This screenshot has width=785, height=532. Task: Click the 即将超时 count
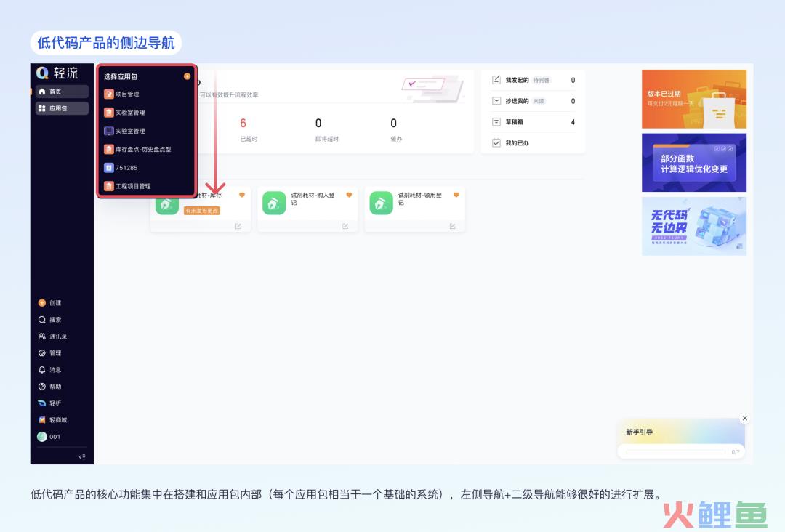[x=318, y=123]
